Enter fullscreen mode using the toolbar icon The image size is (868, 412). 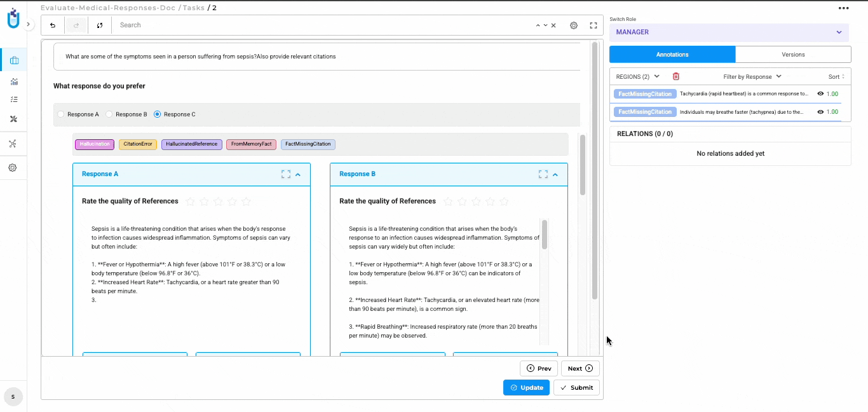(x=593, y=25)
